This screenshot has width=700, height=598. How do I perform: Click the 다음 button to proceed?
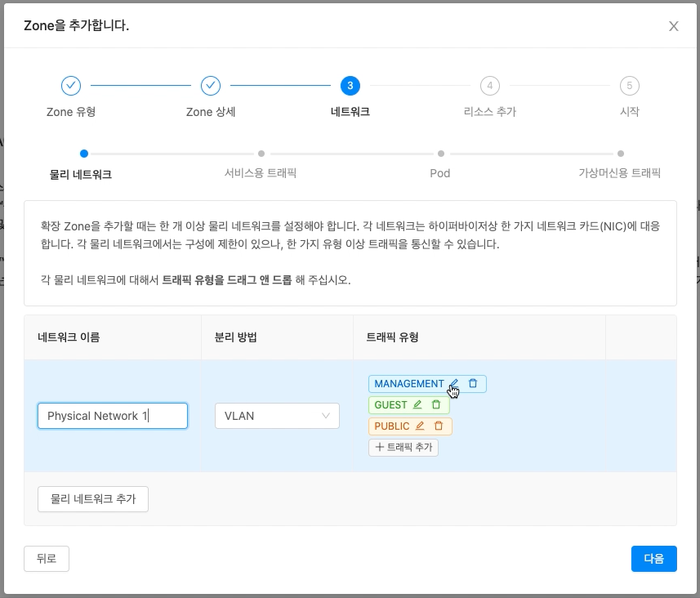click(653, 559)
